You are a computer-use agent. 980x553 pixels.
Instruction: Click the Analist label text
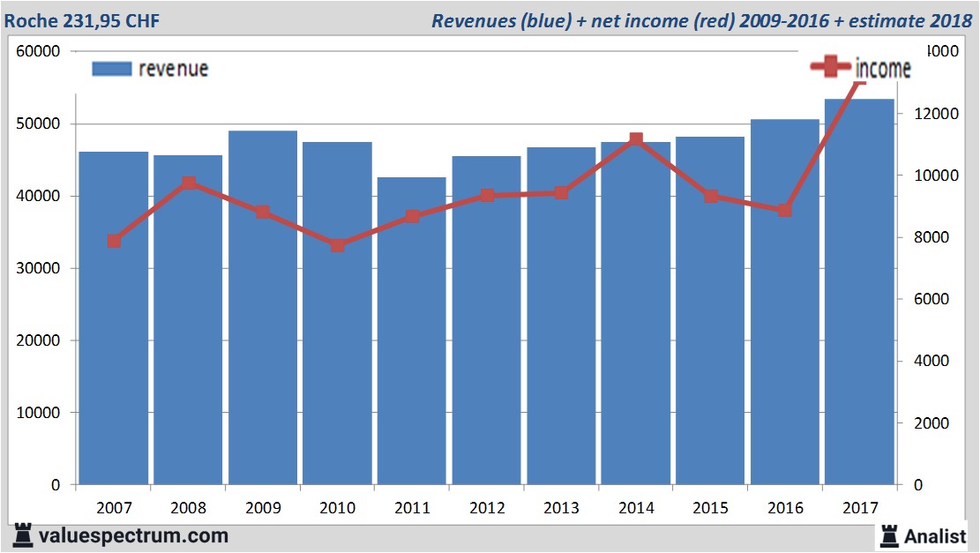tap(934, 535)
